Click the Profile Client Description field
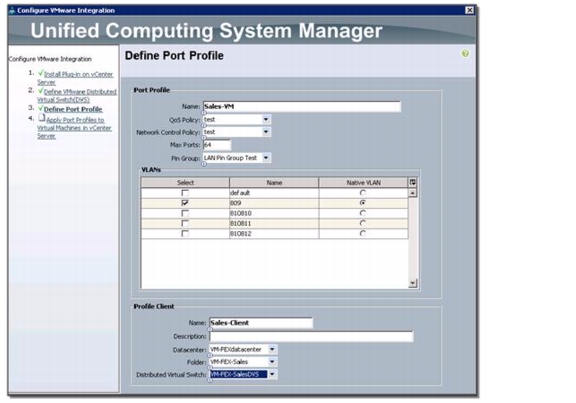The height and width of the screenshot is (403, 576). 312,337
